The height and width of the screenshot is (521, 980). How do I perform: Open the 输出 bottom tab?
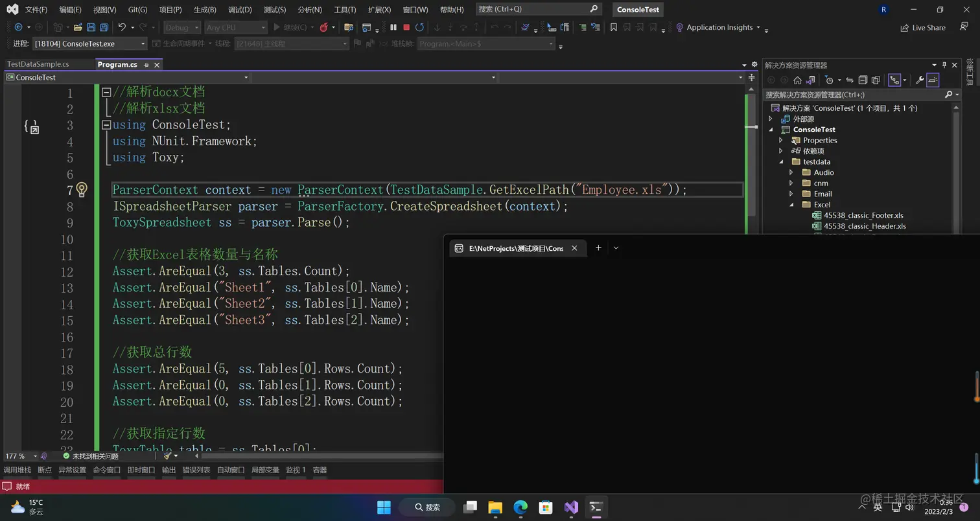click(x=169, y=470)
